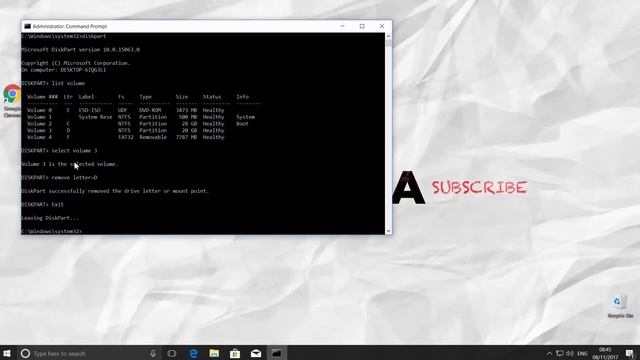Image resolution: width=640 pixels, height=360 pixels.
Task: Click the 'Copyright (C) Microsoft Corporation' line
Action: (x=76, y=63)
